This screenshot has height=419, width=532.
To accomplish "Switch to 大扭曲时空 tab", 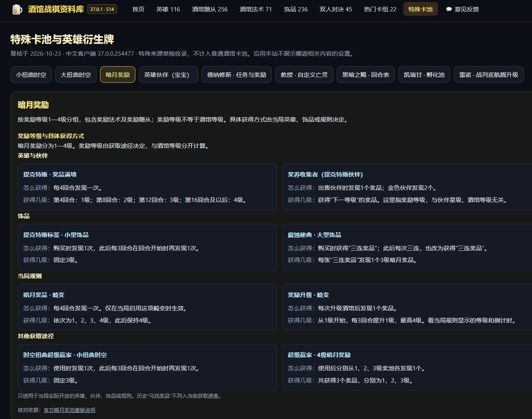I will point(76,75).
